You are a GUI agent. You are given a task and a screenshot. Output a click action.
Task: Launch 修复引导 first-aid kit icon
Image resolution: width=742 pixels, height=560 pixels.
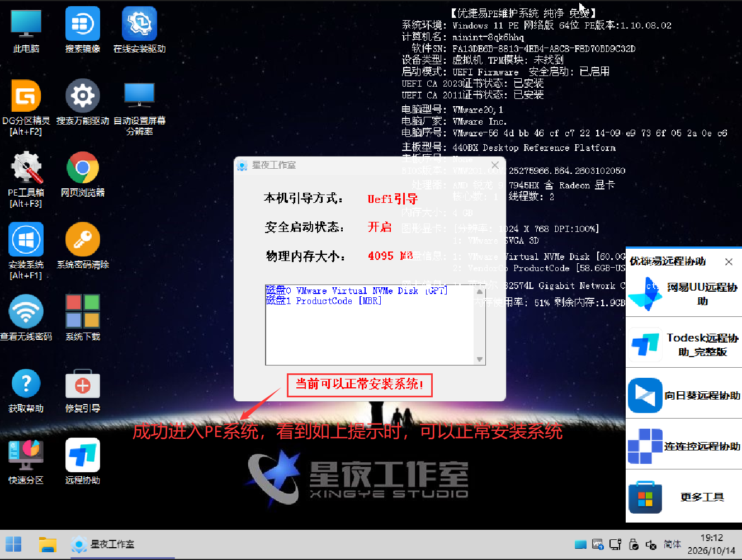83,390
